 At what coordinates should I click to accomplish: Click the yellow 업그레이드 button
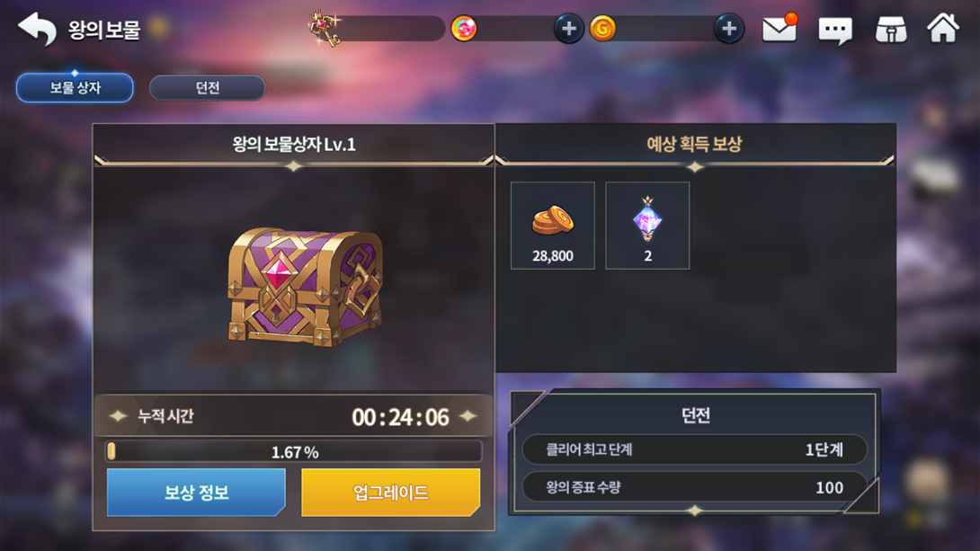point(390,493)
